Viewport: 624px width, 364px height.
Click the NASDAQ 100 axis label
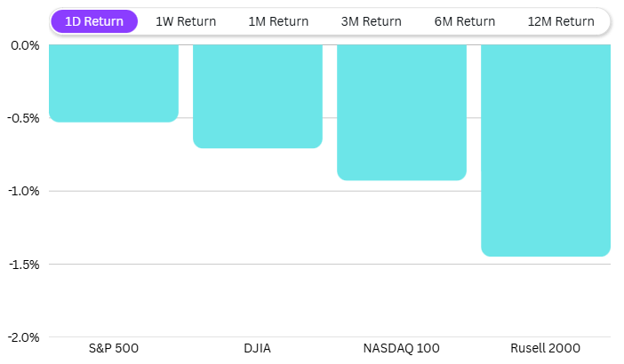[x=402, y=347]
